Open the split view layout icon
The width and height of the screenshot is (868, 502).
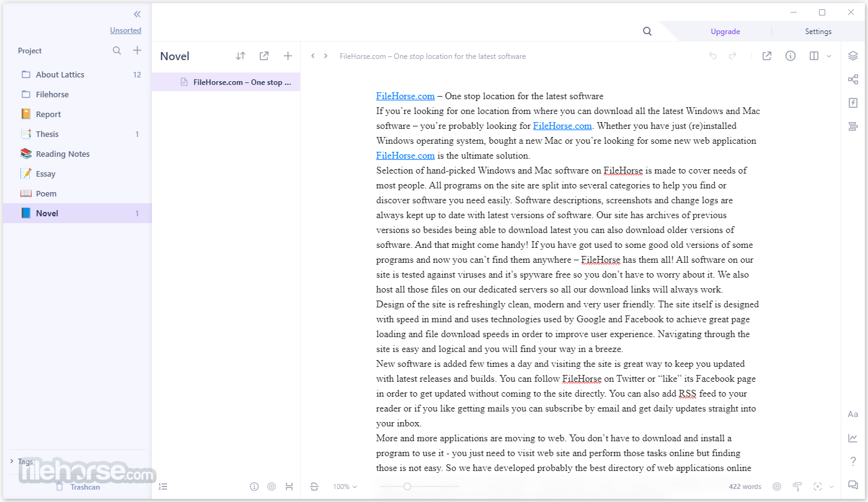click(x=814, y=56)
